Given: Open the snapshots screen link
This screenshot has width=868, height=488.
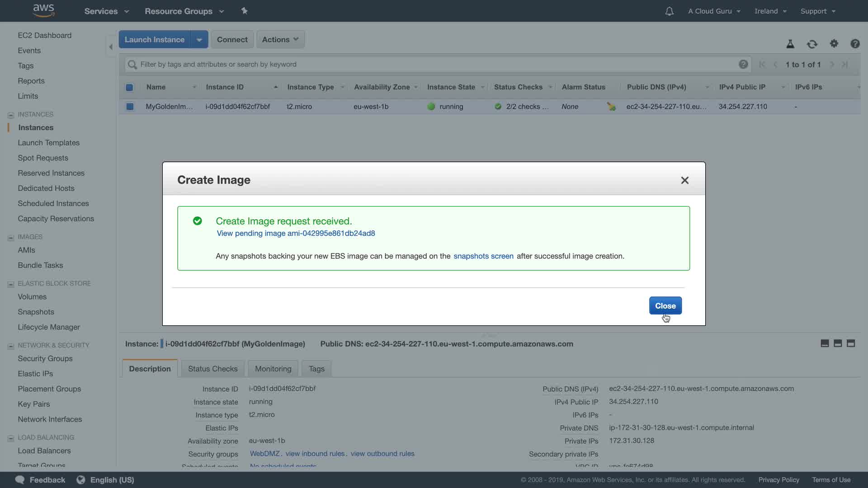Looking at the screenshot, I should [x=483, y=256].
